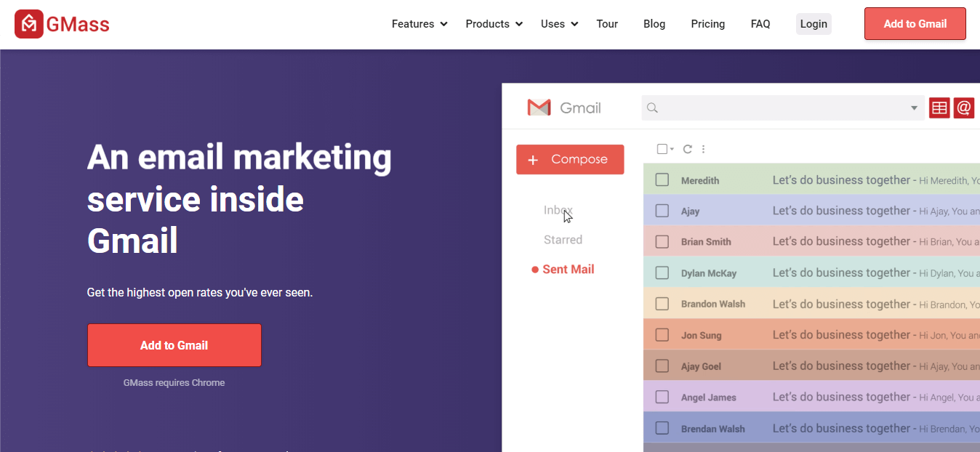Click the GMass logo in the header
Screen dimensions: 980x452
tap(61, 23)
